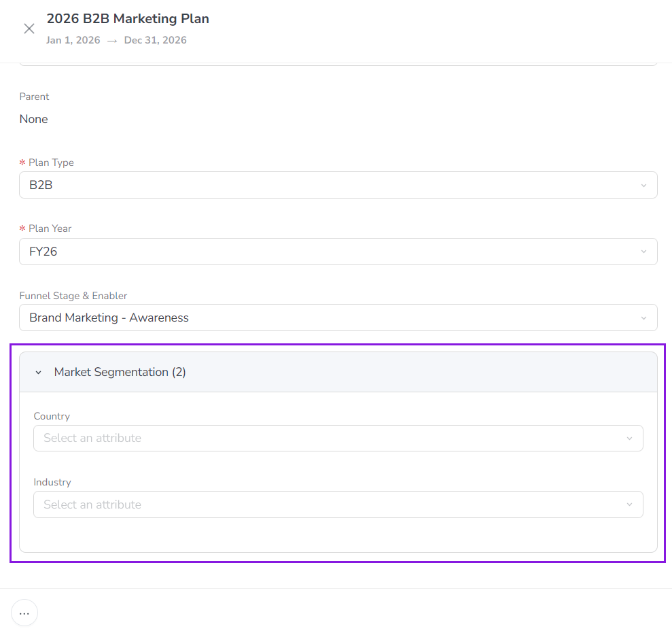Open the Plan Type dropdown

(338, 185)
